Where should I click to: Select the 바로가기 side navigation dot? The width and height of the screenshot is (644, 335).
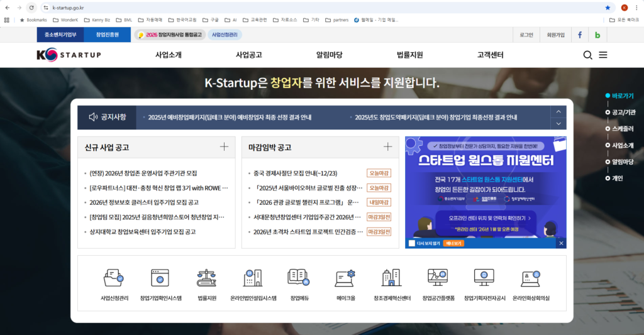[608, 96]
